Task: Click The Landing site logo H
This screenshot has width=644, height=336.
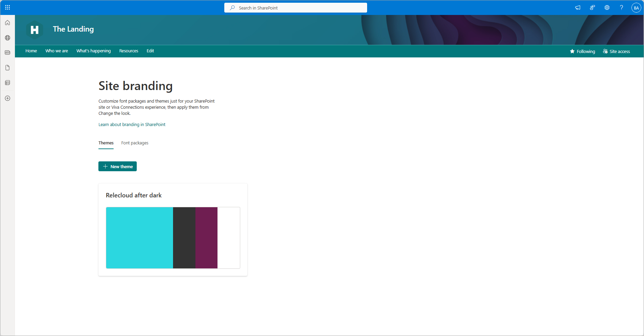Action: (x=35, y=30)
